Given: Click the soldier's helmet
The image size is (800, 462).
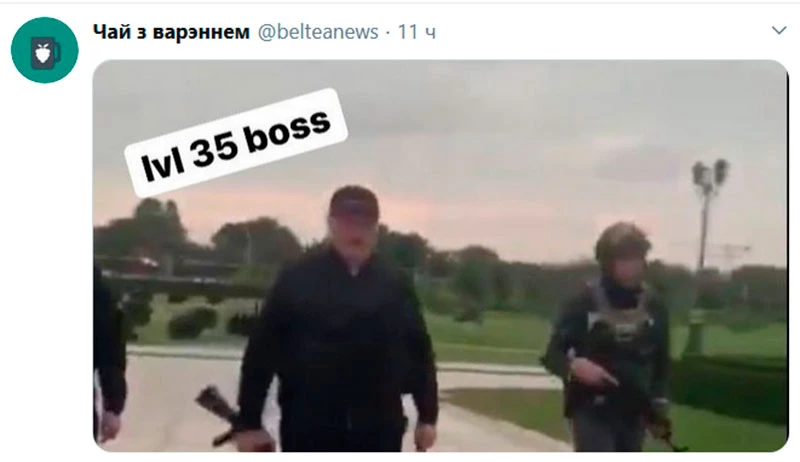Looking at the screenshot, I should click(x=622, y=241).
